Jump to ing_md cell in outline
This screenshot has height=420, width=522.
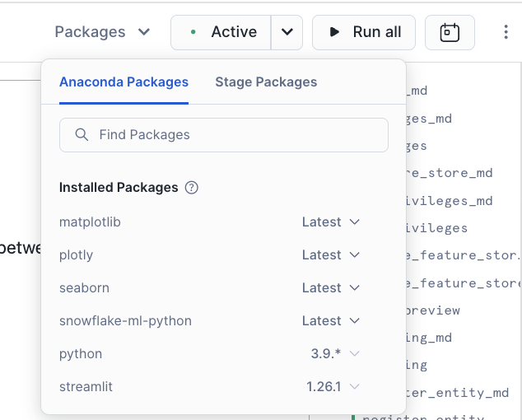(x=429, y=338)
